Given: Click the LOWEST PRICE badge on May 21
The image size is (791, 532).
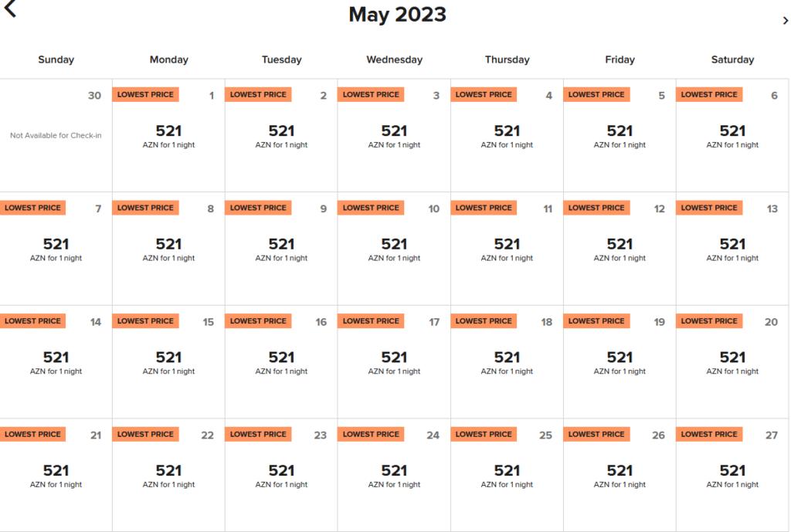Looking at the screenshot, I should click(x=32, y=433).
